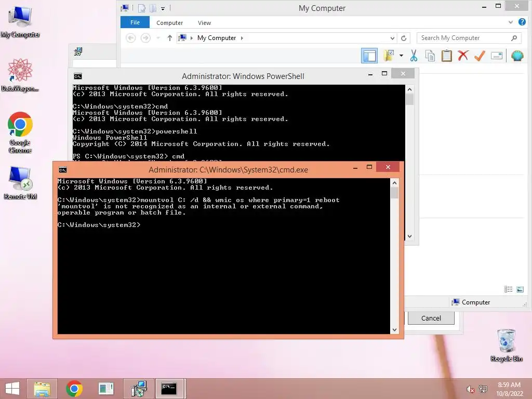The image size is (532, 399).
Task: Click the red X Delete icon in toolbar
Action: pyautogui.click(x=463, y=55)
